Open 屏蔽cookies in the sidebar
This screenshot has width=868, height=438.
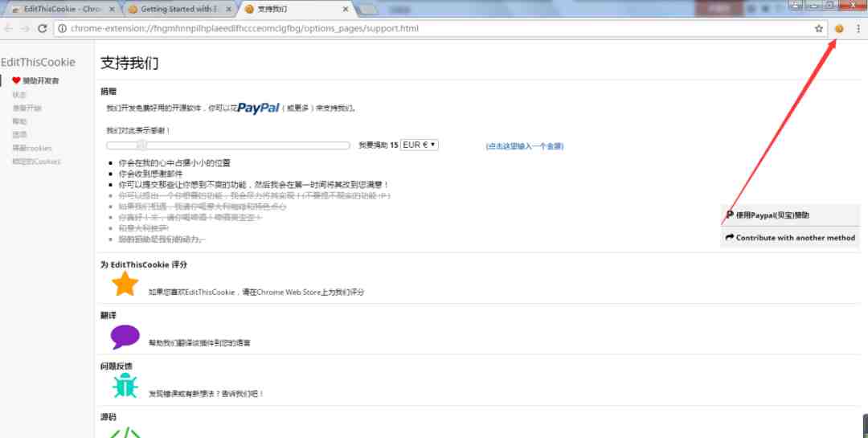[32, 149]
